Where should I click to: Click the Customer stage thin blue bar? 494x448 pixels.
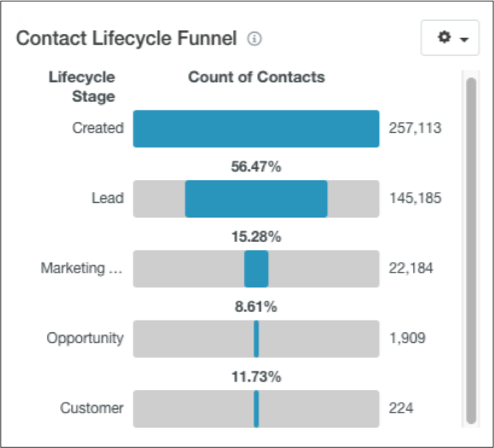pos(256,409)
